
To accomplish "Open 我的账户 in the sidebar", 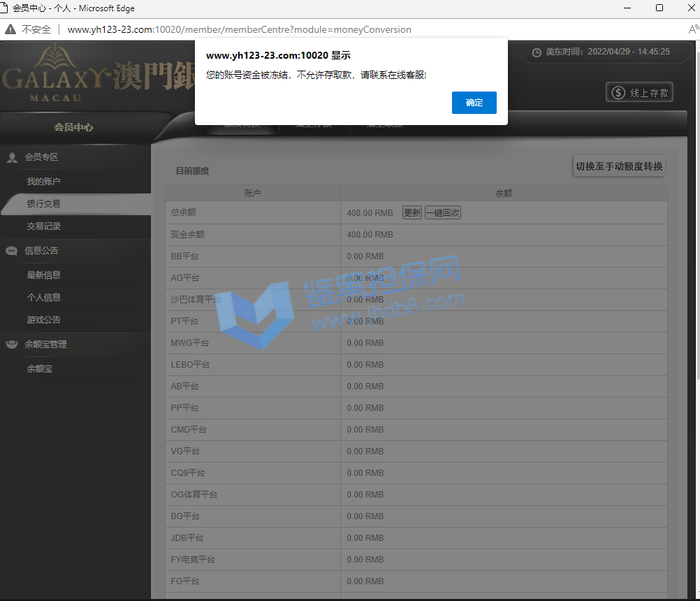I will [x=43, y=182].
